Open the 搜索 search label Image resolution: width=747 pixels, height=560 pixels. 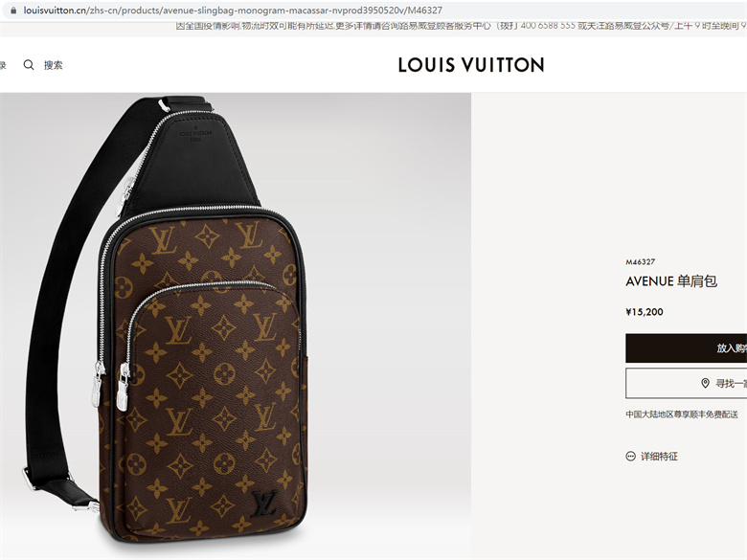point(54,65)
